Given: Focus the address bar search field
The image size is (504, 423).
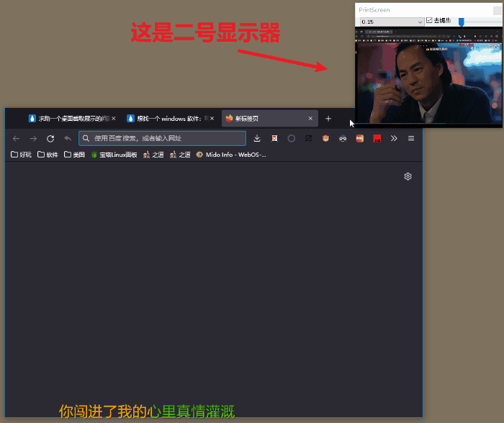Looking at the screenshot, I should point(166,138).
